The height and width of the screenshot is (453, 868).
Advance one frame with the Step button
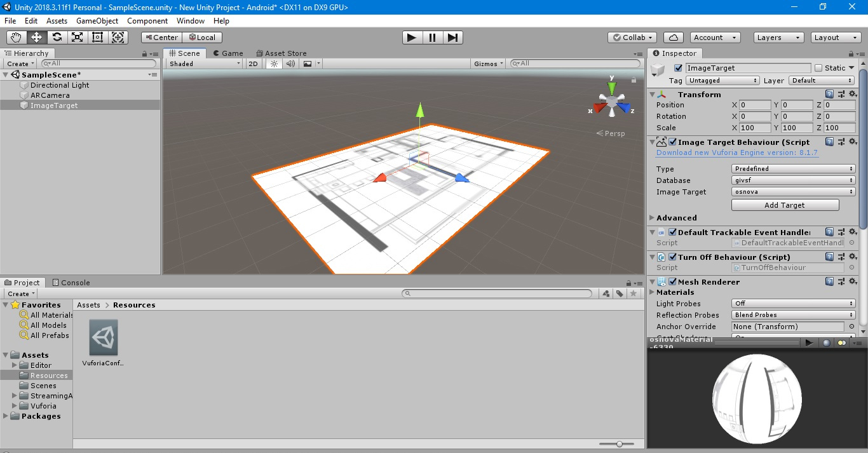pyautogui.click(x=452, y=37)
